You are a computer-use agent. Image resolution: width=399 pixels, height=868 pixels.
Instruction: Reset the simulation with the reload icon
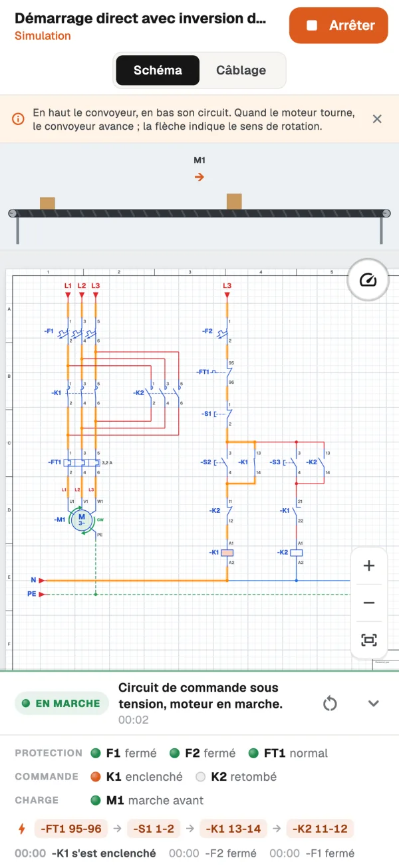coord(330,704)
